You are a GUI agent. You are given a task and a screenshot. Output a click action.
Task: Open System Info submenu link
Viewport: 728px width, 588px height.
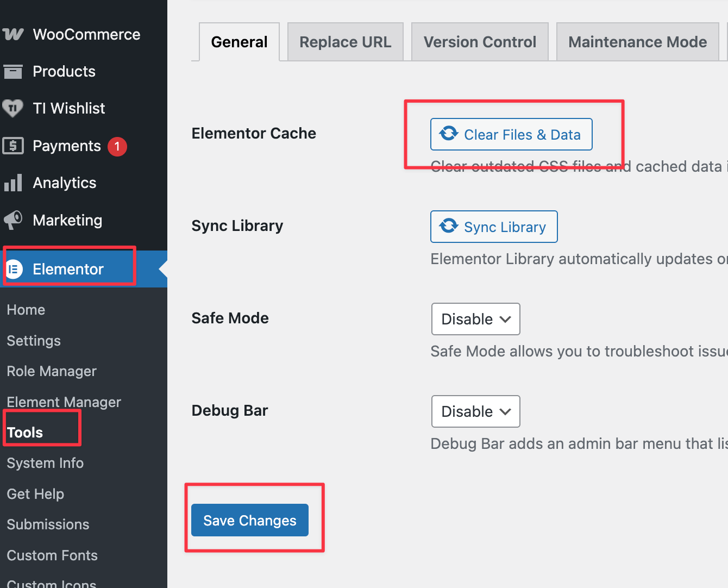pyautogui.click(x=45, y=463)
